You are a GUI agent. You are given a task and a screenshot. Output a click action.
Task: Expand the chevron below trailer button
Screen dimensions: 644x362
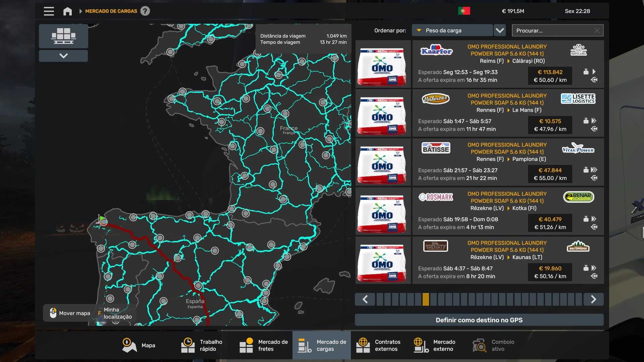click(63, 56)
